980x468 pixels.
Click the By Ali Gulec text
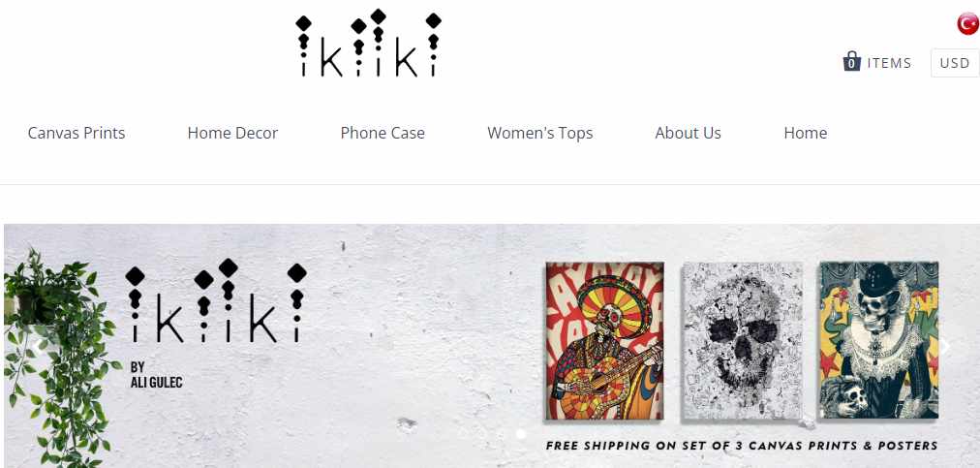click(x=156, y=375)
